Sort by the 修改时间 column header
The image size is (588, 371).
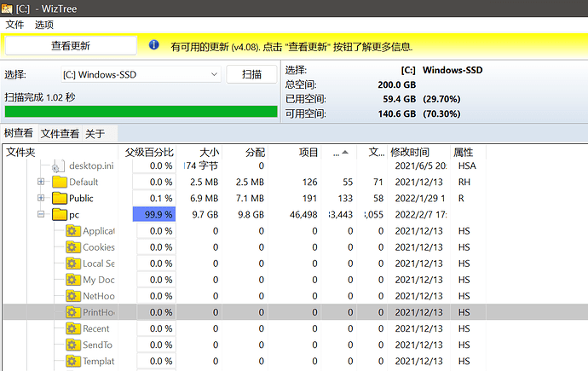click(410, 152)
